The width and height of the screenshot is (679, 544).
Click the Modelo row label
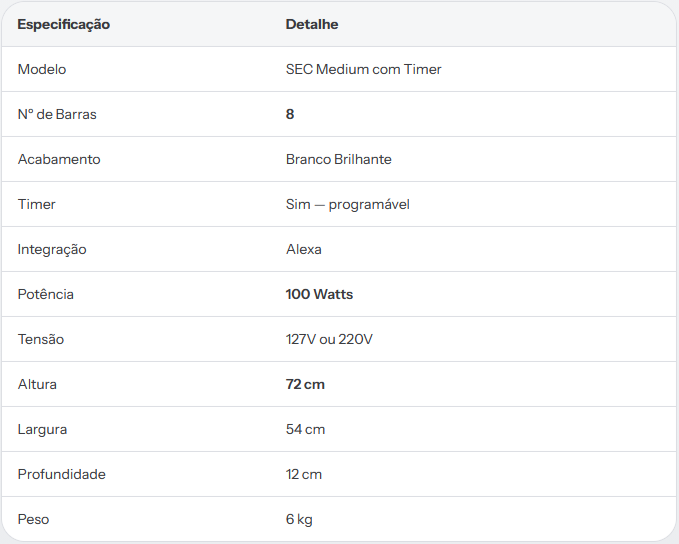pyautogui.click(x=42, y=69)
